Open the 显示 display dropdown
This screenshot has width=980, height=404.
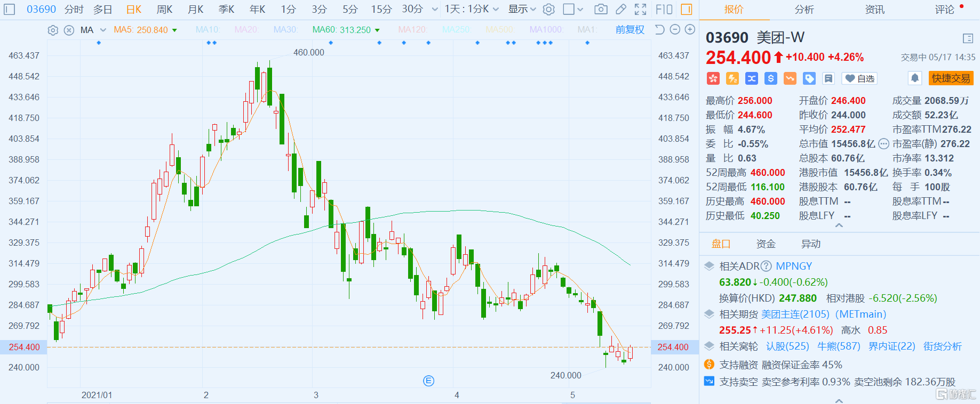(522, 9)
